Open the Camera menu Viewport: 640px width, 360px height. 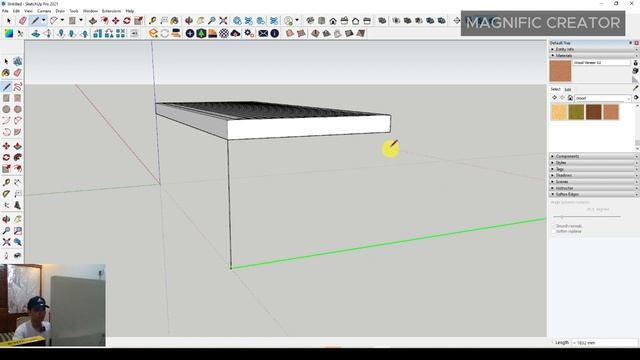pos(44,11)
